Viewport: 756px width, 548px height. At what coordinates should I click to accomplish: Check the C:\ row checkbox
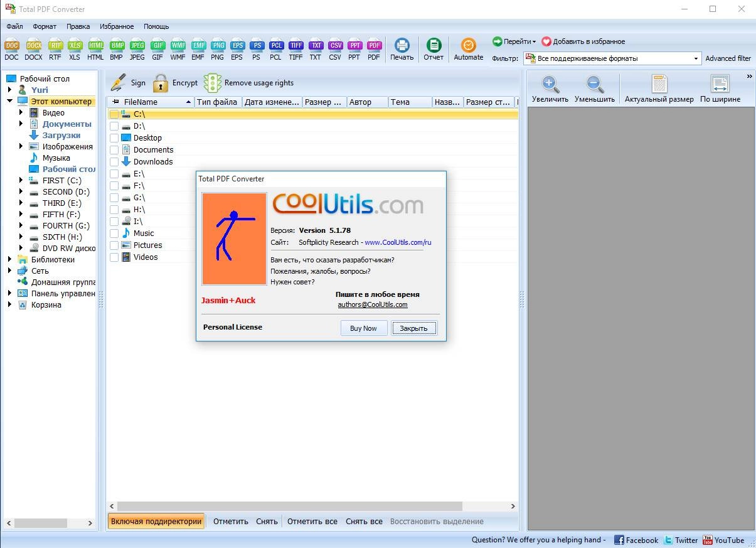point(114,114)
